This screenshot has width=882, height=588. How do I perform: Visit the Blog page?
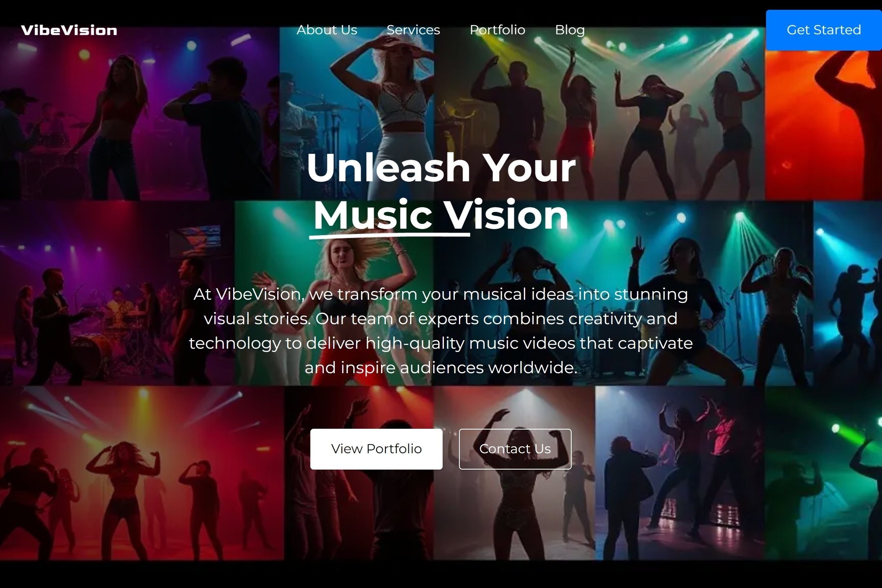pos(570,30)
